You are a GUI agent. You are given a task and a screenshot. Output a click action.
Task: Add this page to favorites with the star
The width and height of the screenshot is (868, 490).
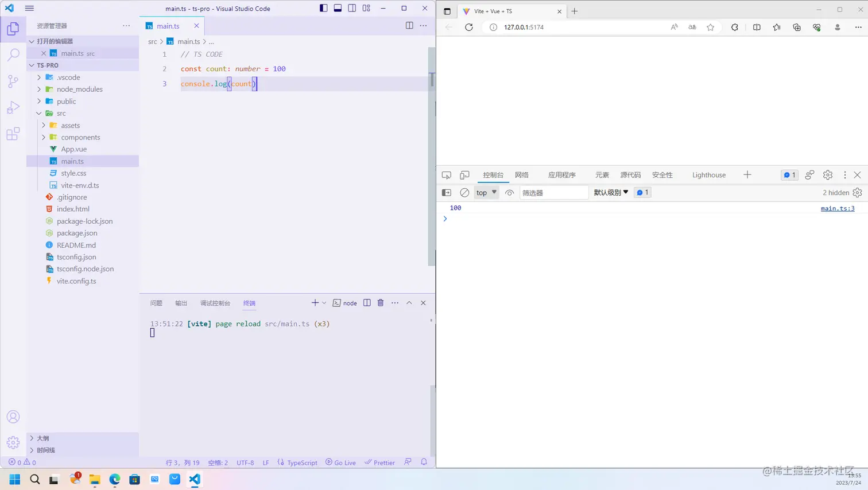(711, 27)
